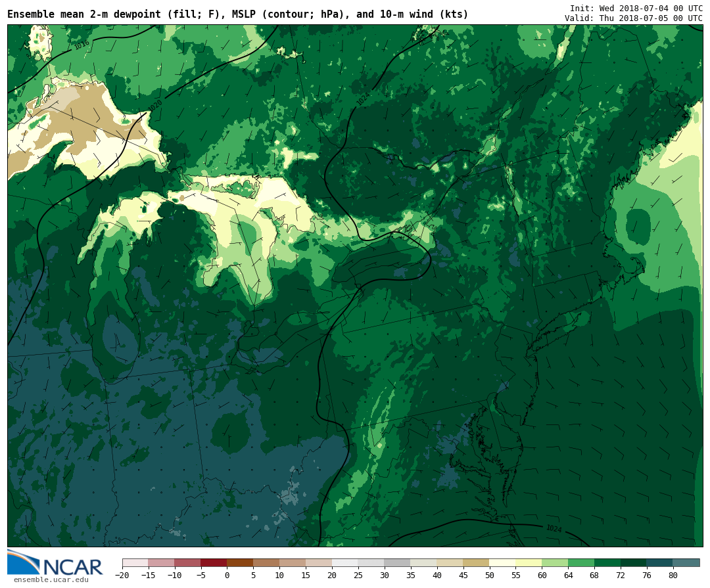Pick the light green swatch between 60 and 64

click(x=556, y=562)
